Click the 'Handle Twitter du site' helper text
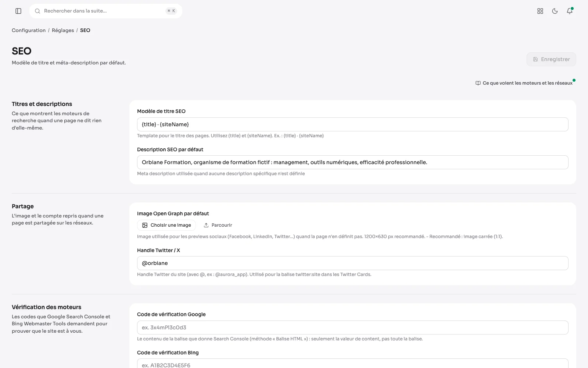588x368 pixels. 254,275
